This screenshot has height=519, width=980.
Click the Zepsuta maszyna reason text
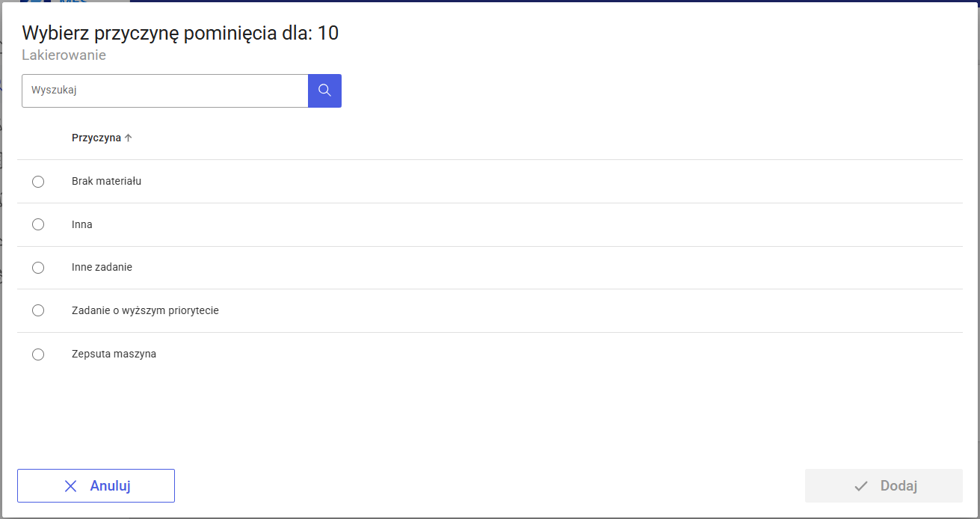pyautogui.click(x=114, y=354)
